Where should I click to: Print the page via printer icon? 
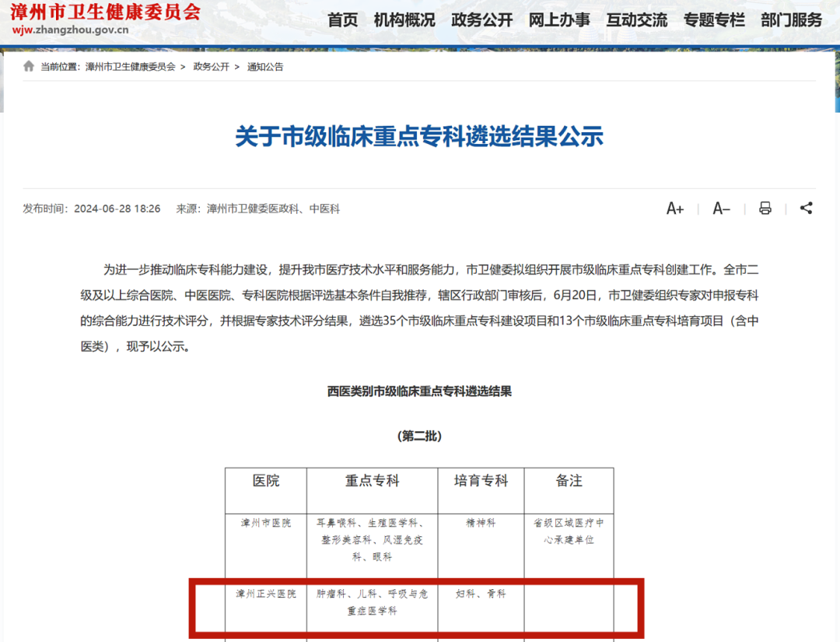pyautogui.click(x=765, y=208)
